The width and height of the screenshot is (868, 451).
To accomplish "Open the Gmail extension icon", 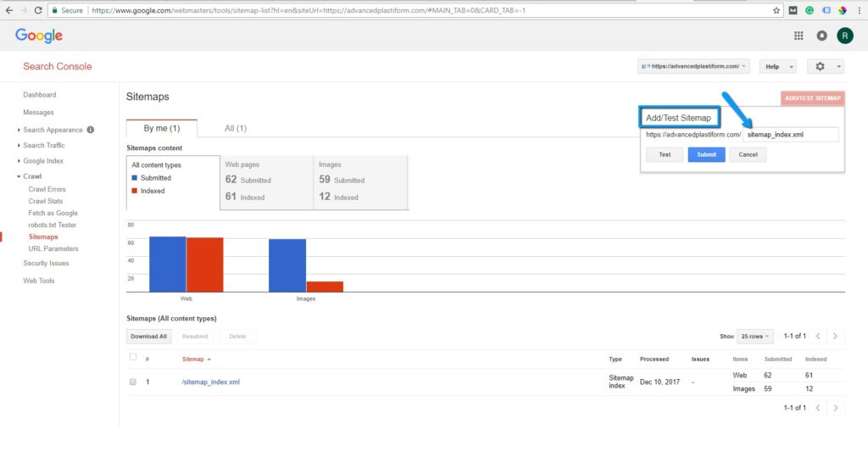I will point(793,10).
